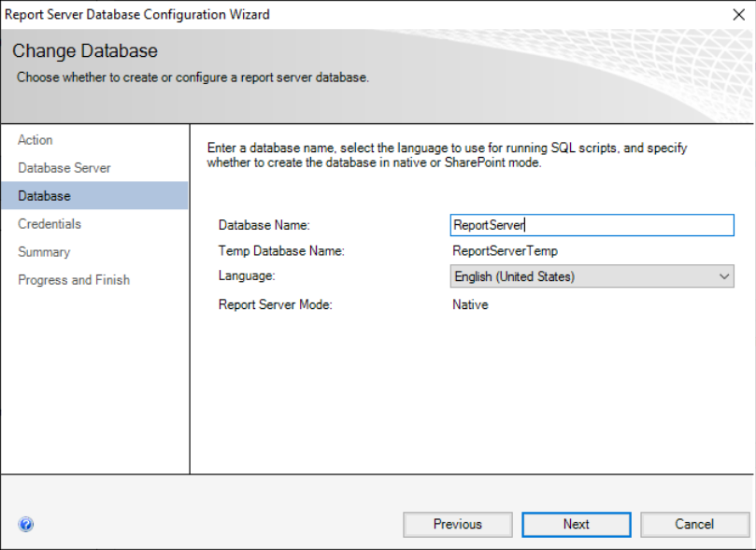Expand the Language list via its chevron arrow

pyautogui.click(x=723, y=276)
